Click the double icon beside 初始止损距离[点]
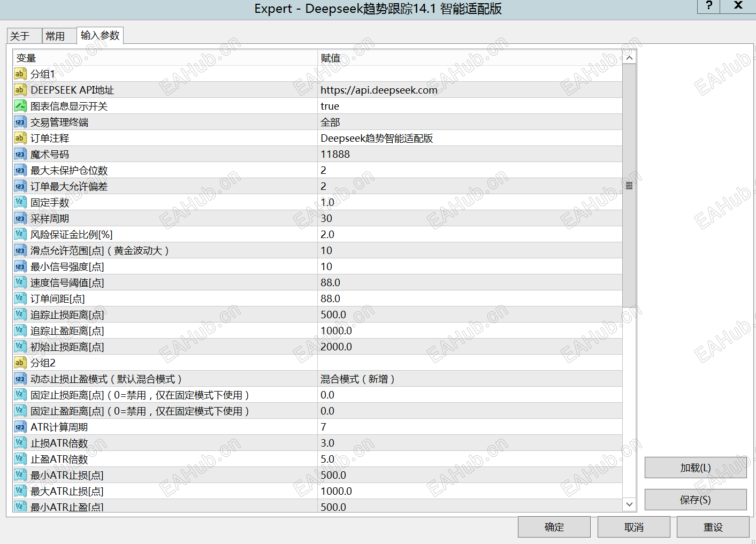 (20, 347)
